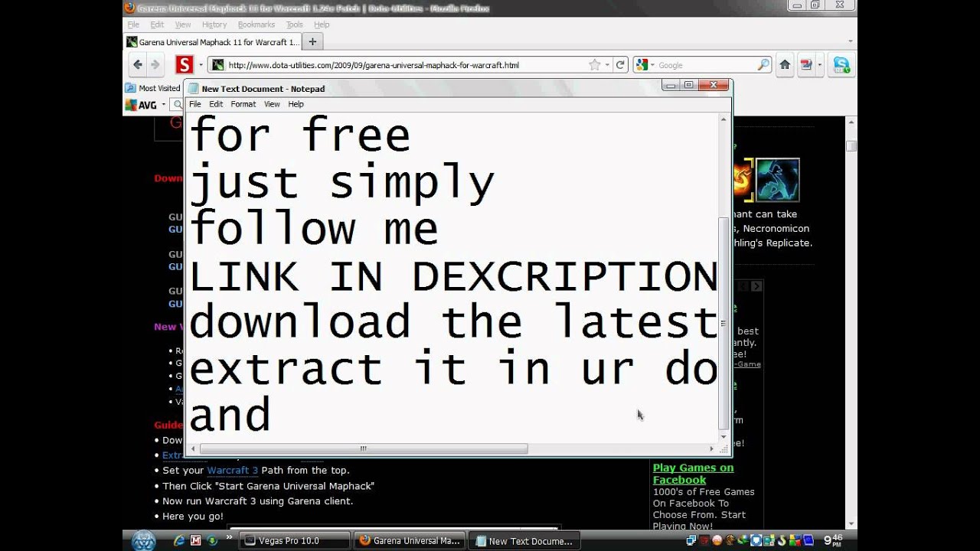
Task: Go to Firefox home page icon
Action: coord(785,65)
